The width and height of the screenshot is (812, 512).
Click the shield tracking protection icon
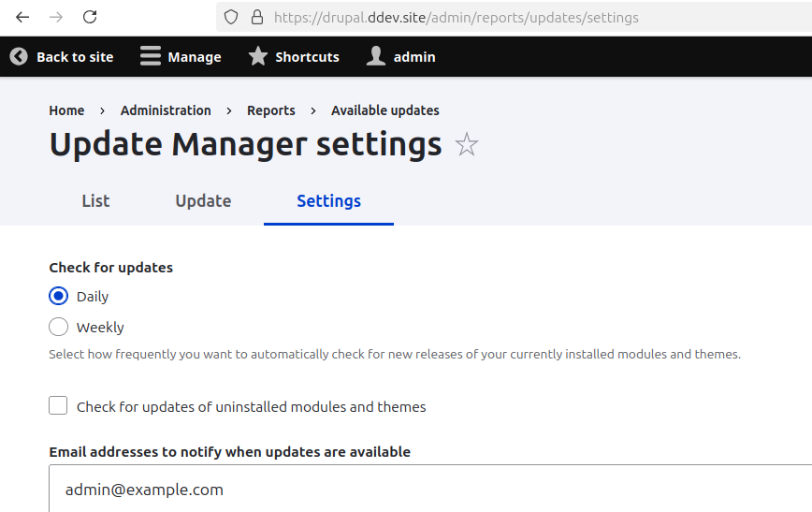[x=231, y=17]
